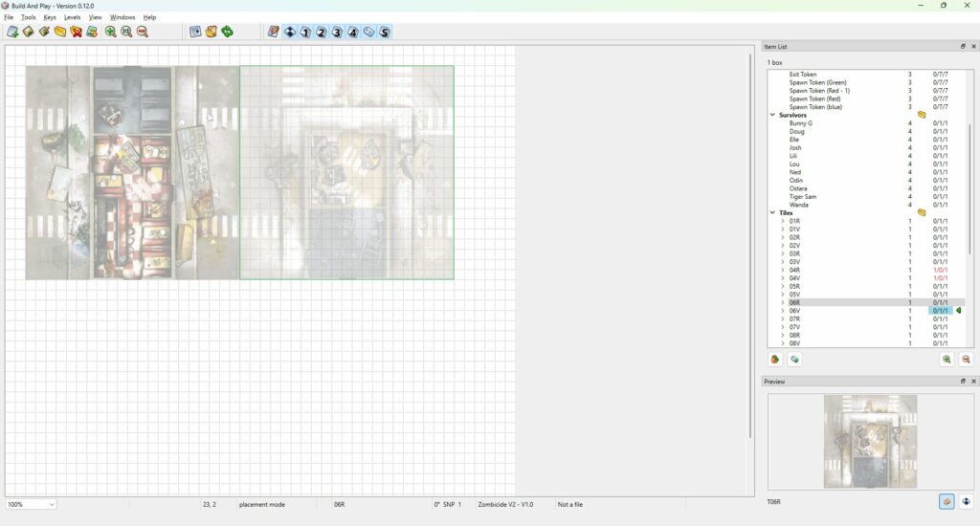Click the notes pencil icon in layer toolbar
Screen dimensions: 980x526
pos(274,32)
